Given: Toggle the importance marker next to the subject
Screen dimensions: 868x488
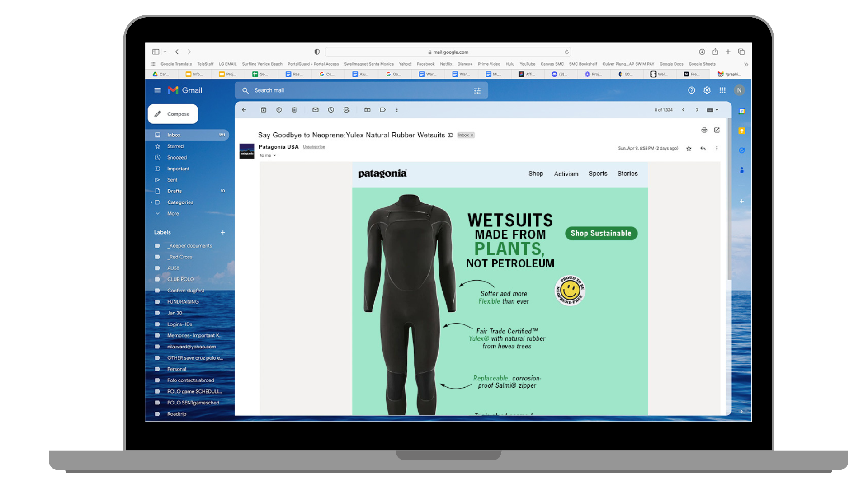Looking at the screenshot, I should coord(451,135).
